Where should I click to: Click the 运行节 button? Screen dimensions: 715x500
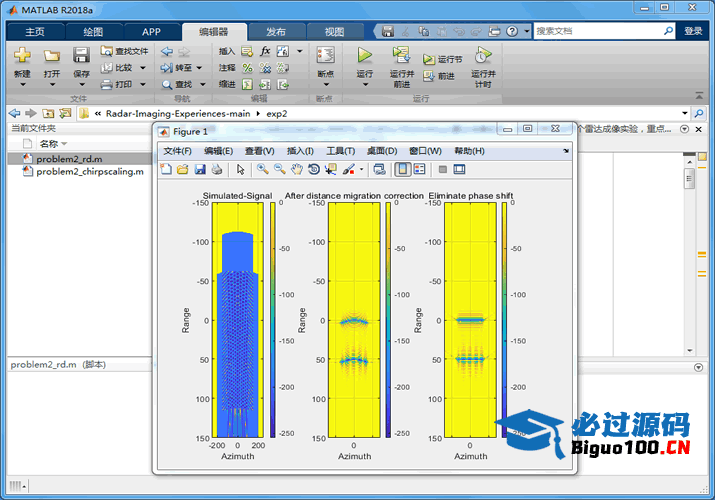(x=442, y=59)
